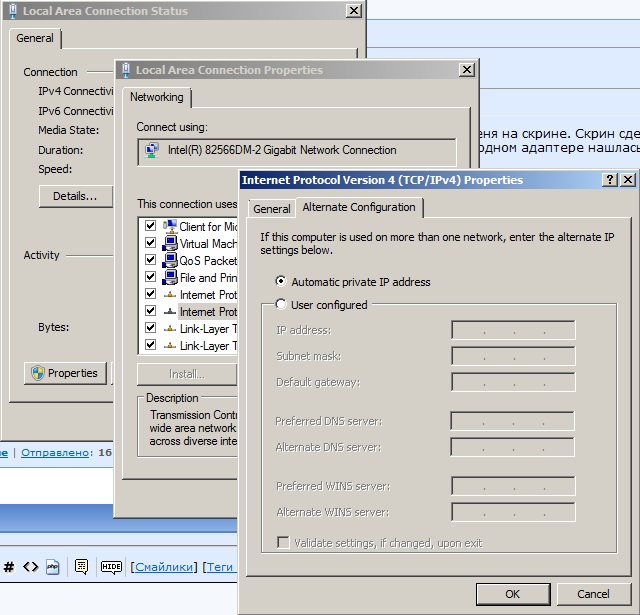The height and width of the screenshot is (615, 640).
Task: Confirm TCP/IPv4 settings with OK
Action: tap(513, 594)
